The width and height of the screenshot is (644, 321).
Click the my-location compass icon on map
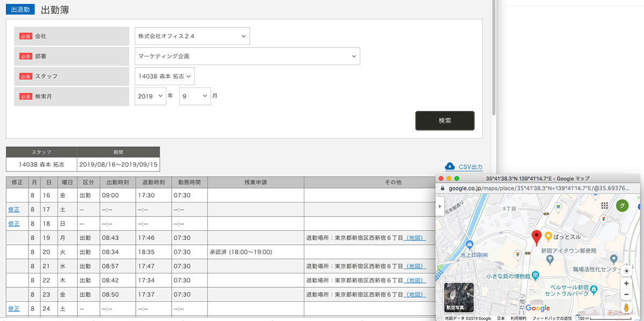tap(627, 271)
